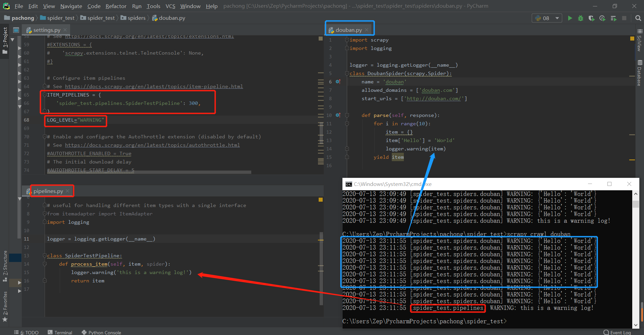
Task: Open Search Everywhere with the magnifier icon
Action: [x=638, y=18]
